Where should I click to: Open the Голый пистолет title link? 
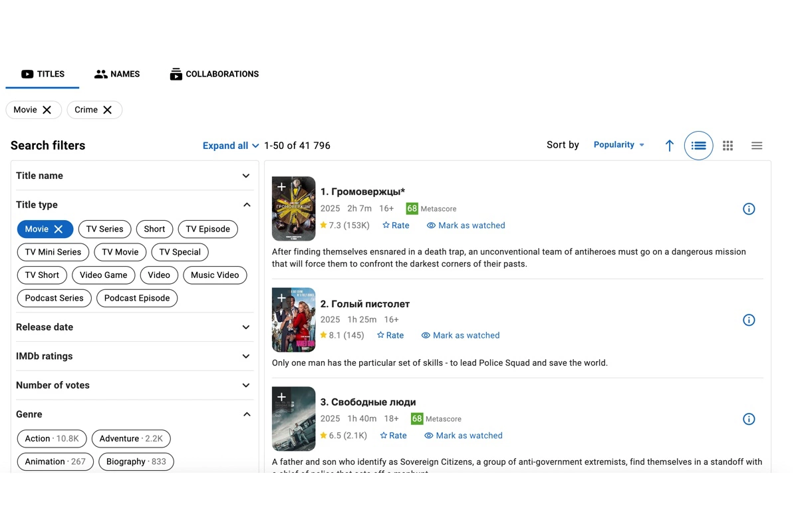tap(365, 304)
